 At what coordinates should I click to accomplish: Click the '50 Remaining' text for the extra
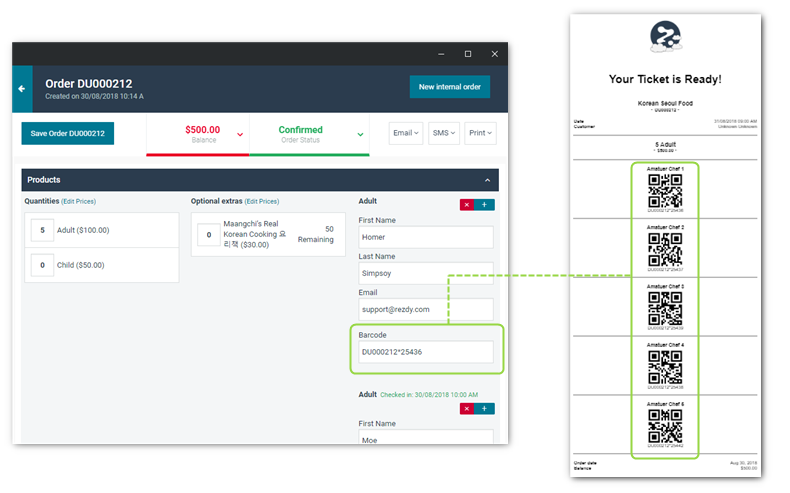pyautogui.click(x=316, y=234)
